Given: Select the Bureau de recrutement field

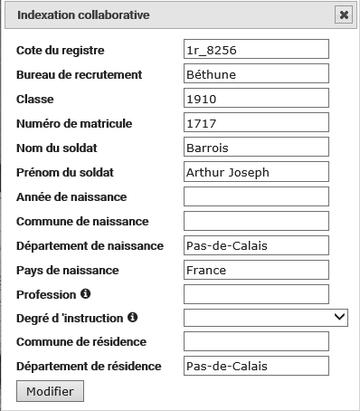Looking at the screenshot, I should pos(256,74).
